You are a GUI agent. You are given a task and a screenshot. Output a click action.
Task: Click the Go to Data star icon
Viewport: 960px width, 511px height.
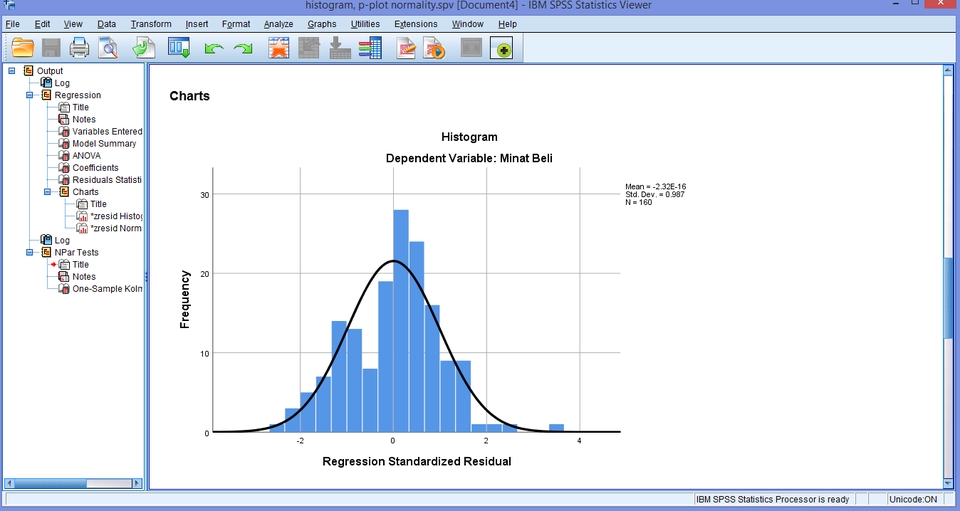point(279,48)
